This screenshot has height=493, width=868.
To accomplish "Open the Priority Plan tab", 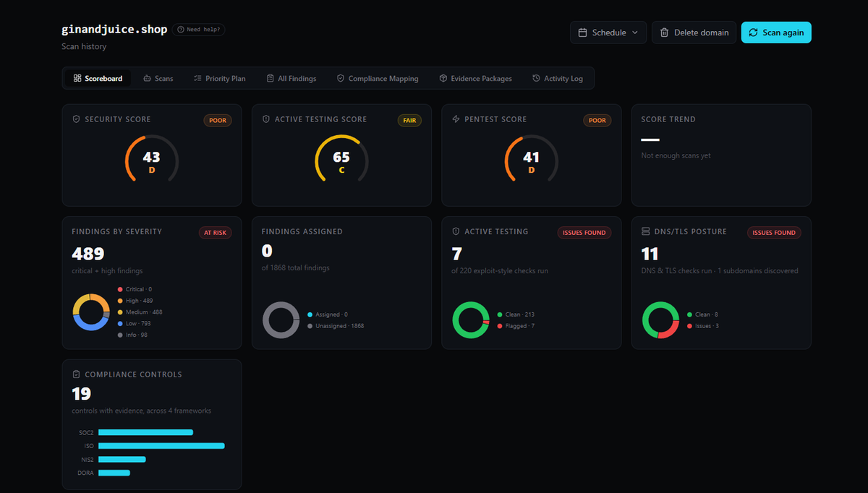I will click(x=220, y=78).
